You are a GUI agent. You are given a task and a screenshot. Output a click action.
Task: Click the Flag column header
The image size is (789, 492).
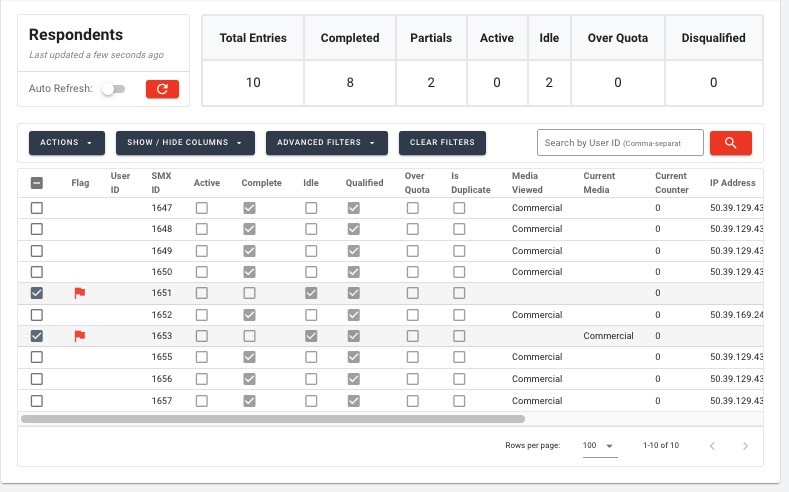pyautogui.click(x=80, y=183)
